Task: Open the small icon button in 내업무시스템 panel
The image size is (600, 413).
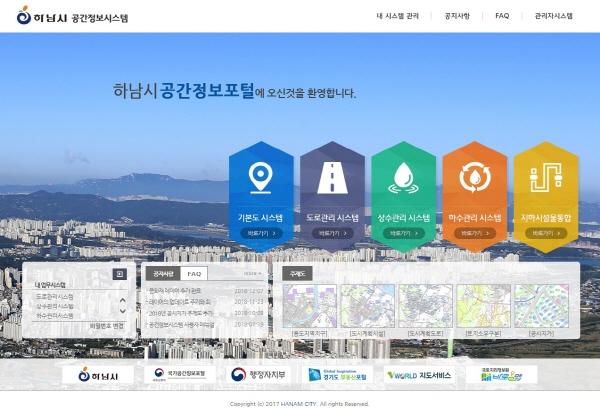Action: pyautogui.click(x=119, y=273)
